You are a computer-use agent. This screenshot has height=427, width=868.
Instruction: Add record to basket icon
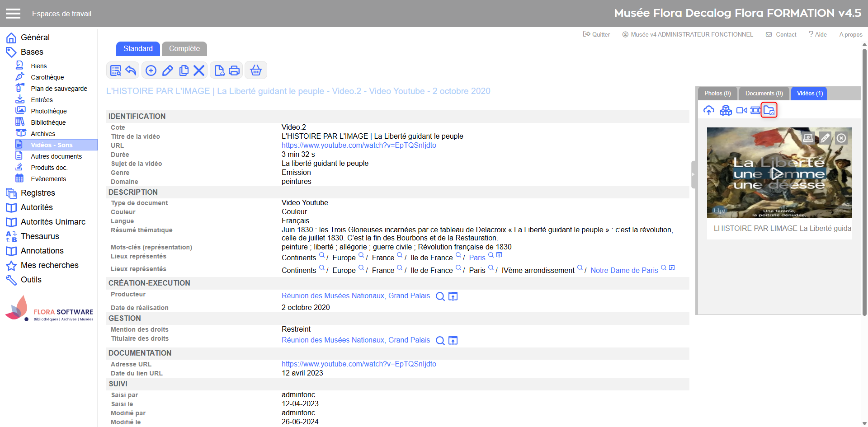coord(256,70)
